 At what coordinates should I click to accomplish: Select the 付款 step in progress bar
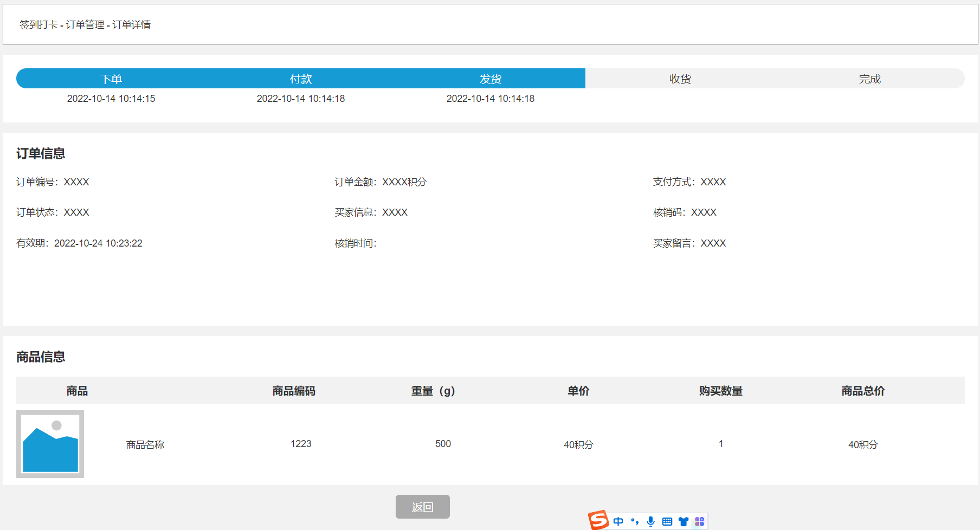click(301, 79)
